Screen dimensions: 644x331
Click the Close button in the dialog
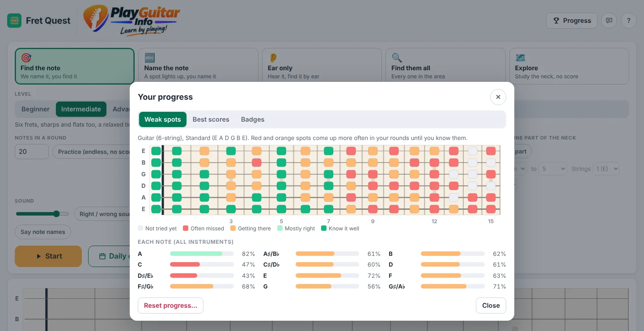491,306
